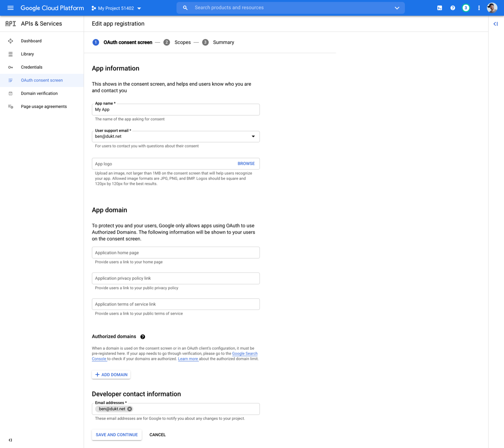Expand the search bar options chevron
The height and width of the screenshot is (448, 504).
(x=397, y=7)
